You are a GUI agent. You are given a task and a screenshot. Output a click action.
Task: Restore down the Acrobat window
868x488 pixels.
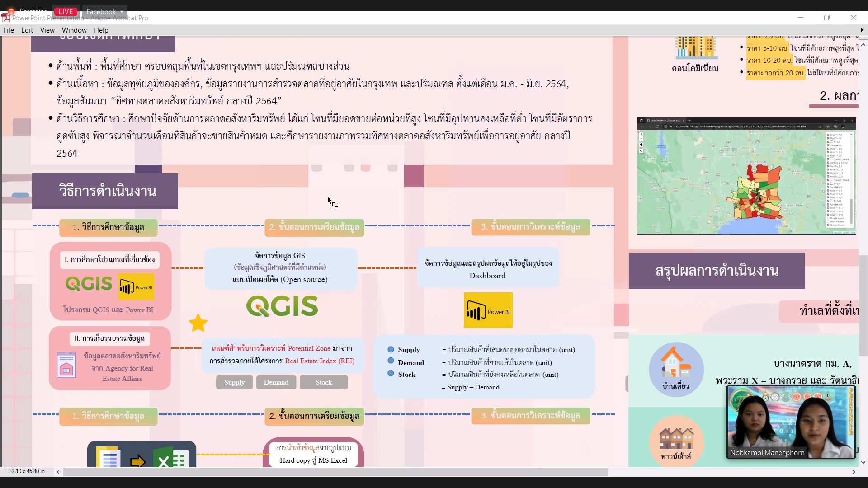pos(827,18)
